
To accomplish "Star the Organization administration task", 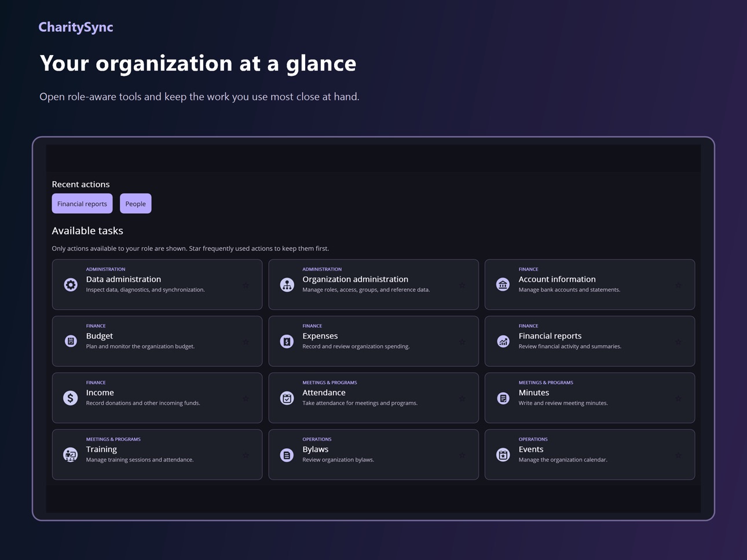I will pyautogui.click(x=462, y=285).
